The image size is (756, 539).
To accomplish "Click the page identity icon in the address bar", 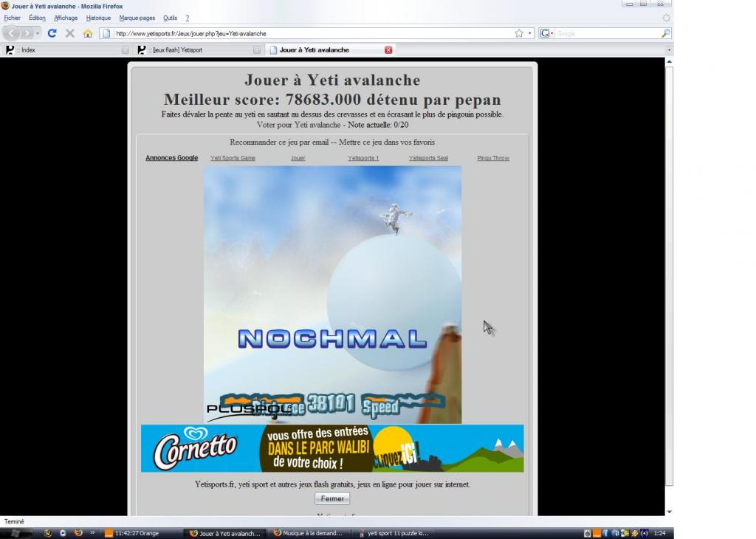I will 106,33.
